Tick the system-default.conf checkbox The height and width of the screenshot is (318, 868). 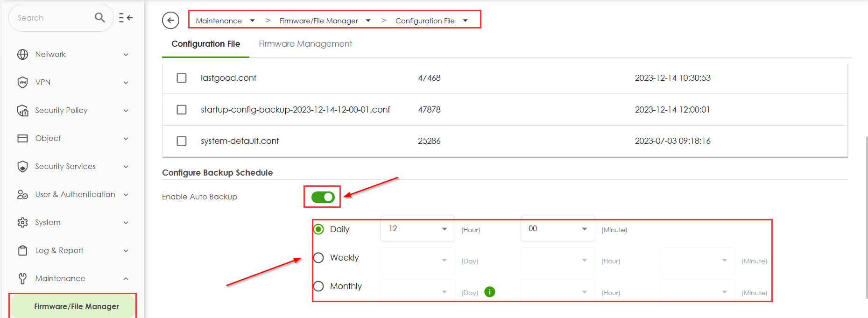182,141
